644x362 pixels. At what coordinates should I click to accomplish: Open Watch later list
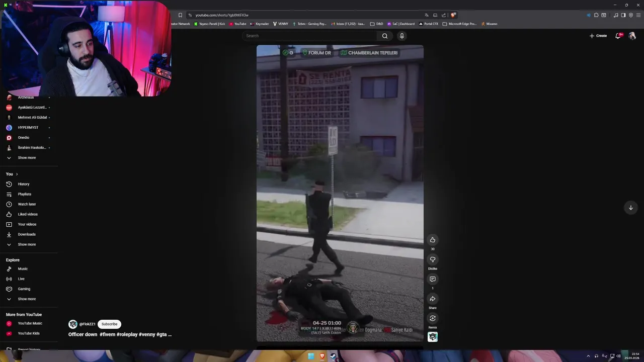[27, 204]
